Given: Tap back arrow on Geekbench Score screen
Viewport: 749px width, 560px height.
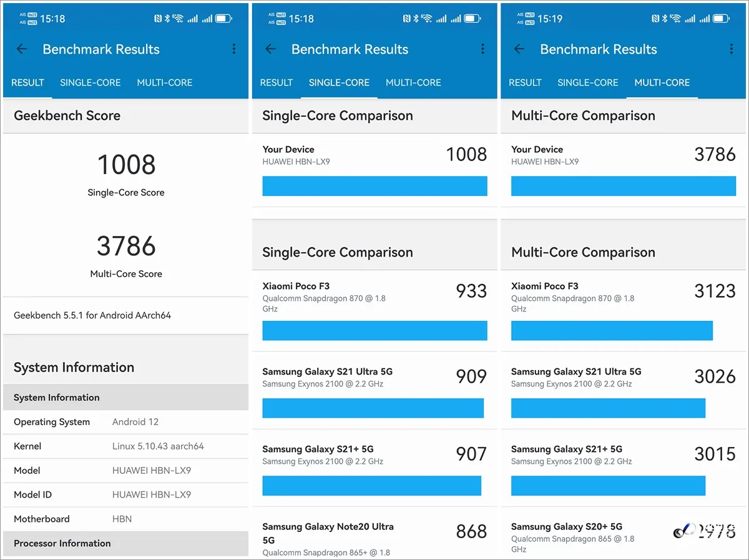Looking at the screenshot, I should point(22,49).
